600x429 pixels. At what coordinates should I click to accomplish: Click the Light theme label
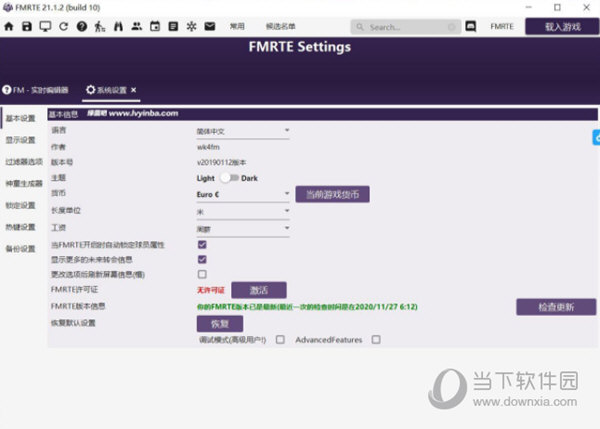[205, 178]
